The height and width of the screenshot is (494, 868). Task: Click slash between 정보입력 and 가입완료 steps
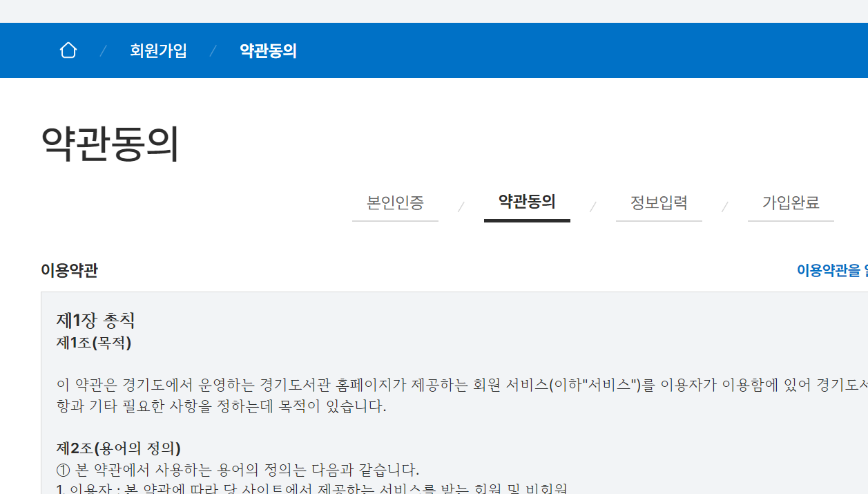(725, 207)
